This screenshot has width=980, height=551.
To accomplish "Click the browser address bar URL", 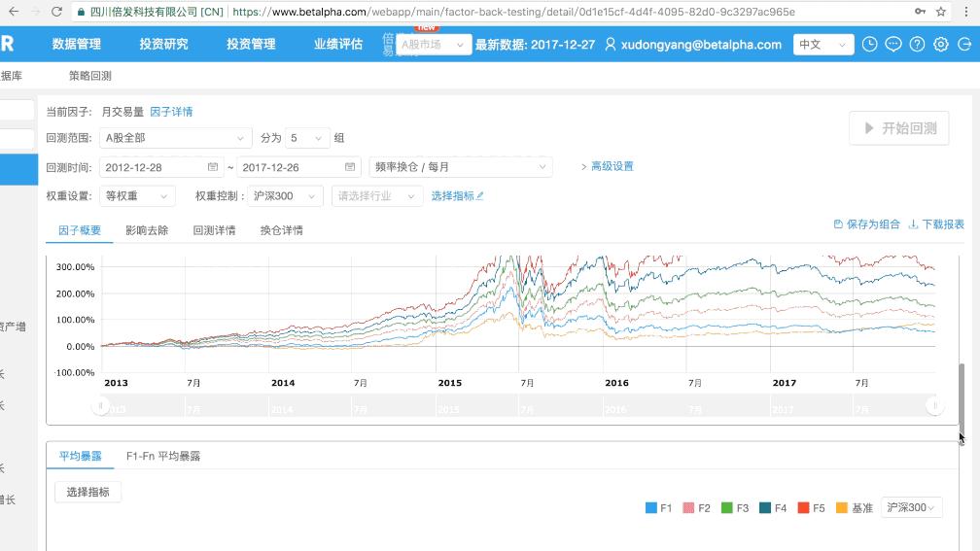I will [513, 12].
